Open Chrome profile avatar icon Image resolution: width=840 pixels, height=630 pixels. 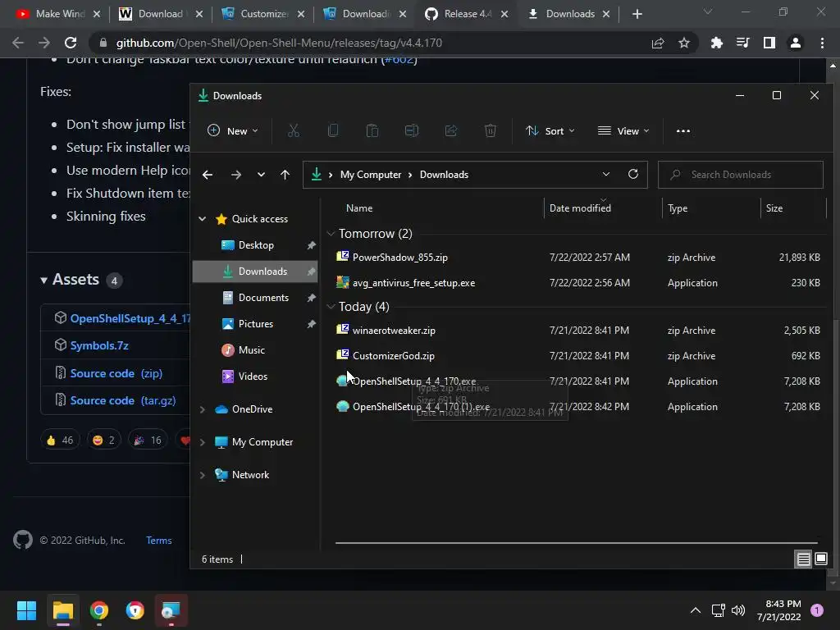(796, 43)
